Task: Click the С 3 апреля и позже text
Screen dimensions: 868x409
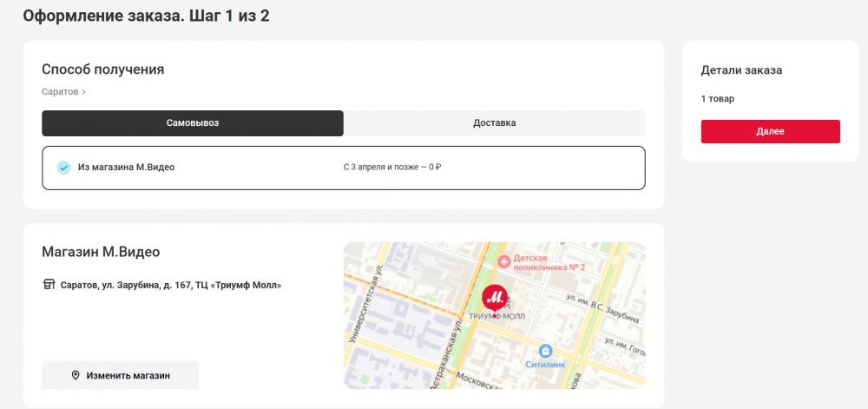Action: point(392,167)
